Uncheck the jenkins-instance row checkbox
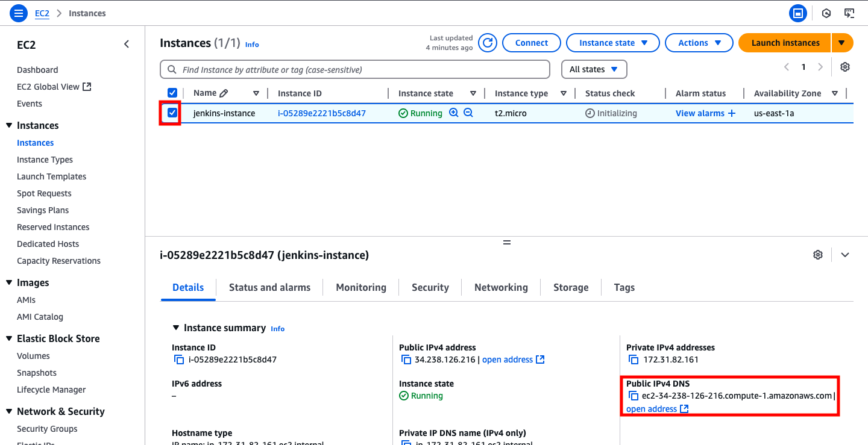This screenshot has width=868, height=445. [x=172, y=113]
